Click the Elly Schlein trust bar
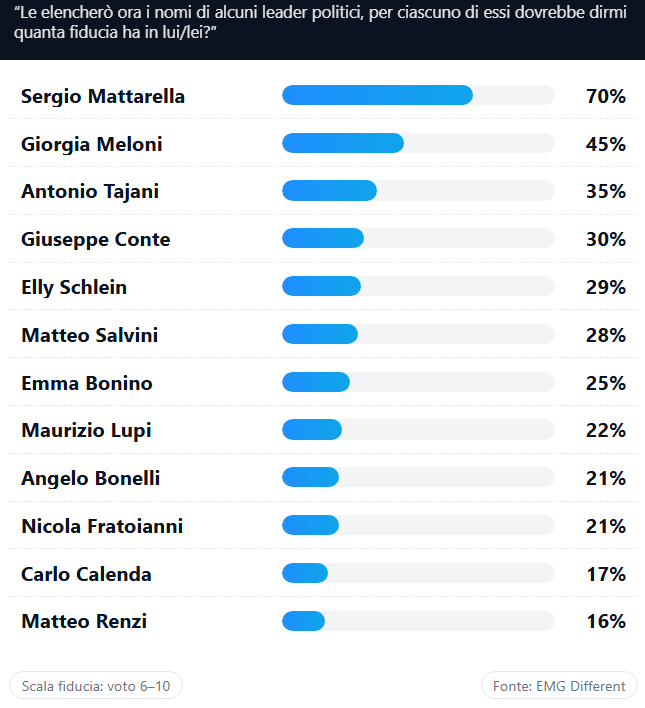The image size is (645, 708). (418, 287)
